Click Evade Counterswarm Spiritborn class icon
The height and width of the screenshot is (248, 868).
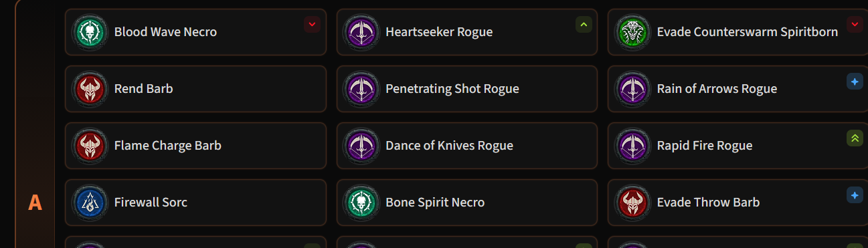click(631, 32)
